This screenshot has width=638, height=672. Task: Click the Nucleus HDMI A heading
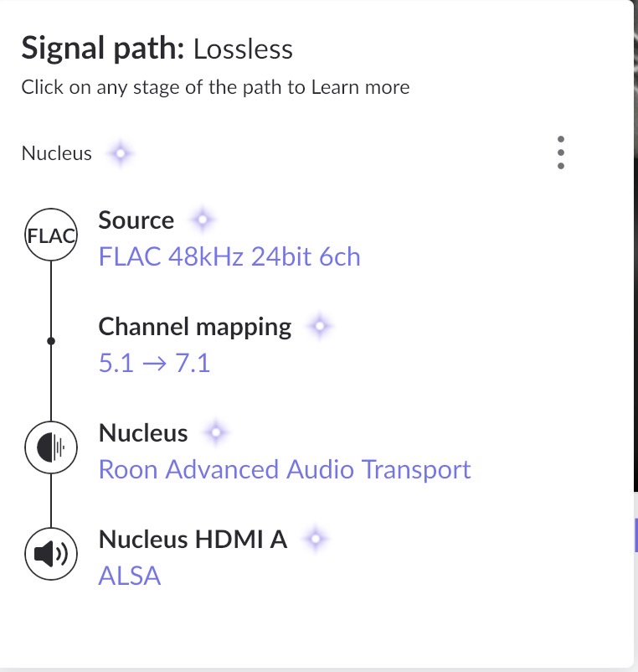193,540
